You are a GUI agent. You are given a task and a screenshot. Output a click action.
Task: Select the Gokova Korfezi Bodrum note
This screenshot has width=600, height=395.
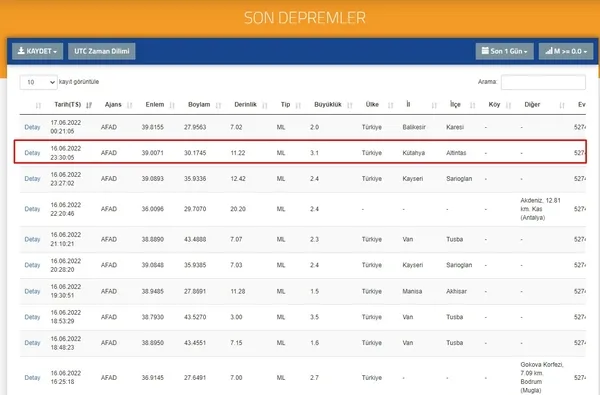[542, 377]
